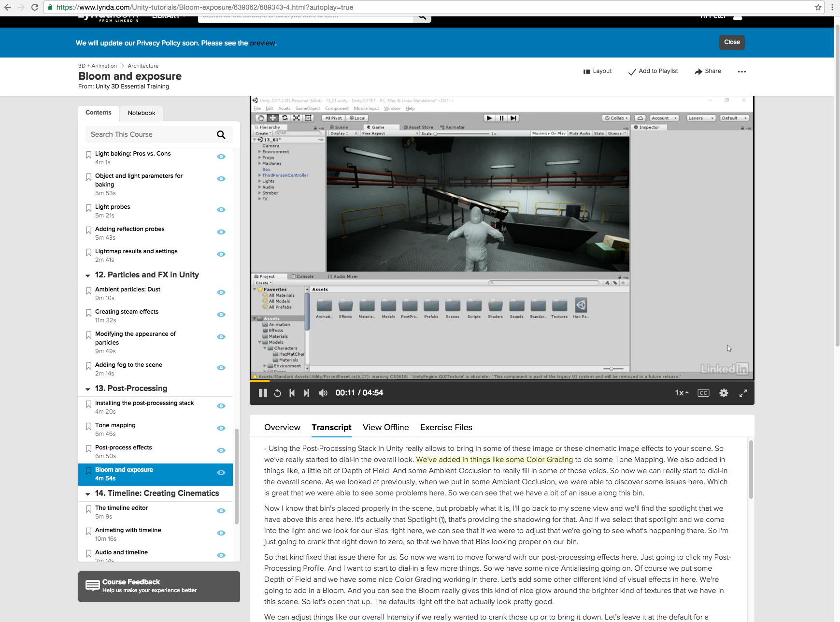Click the Share button
The width and height of the screenshot is (840, 622).
(708, 71)
